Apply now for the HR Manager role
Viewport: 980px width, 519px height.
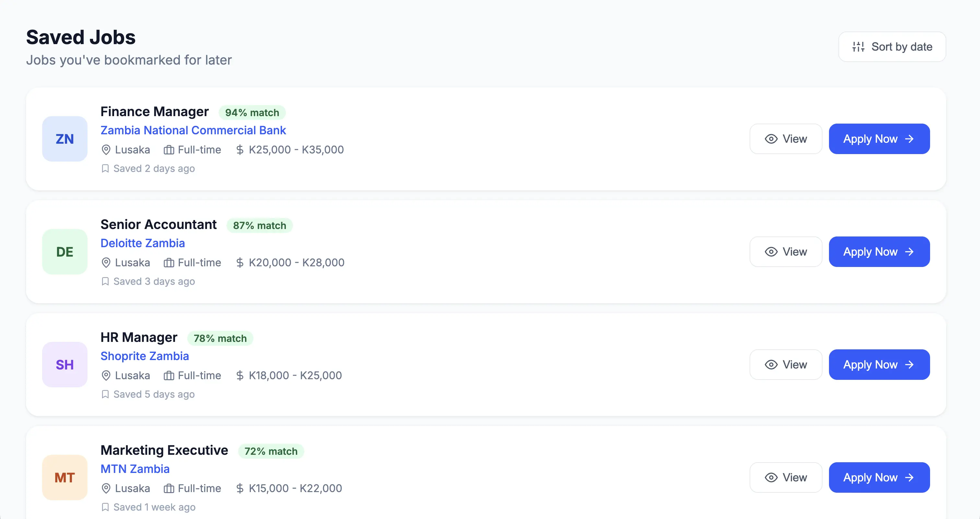[x=879, y=364]
